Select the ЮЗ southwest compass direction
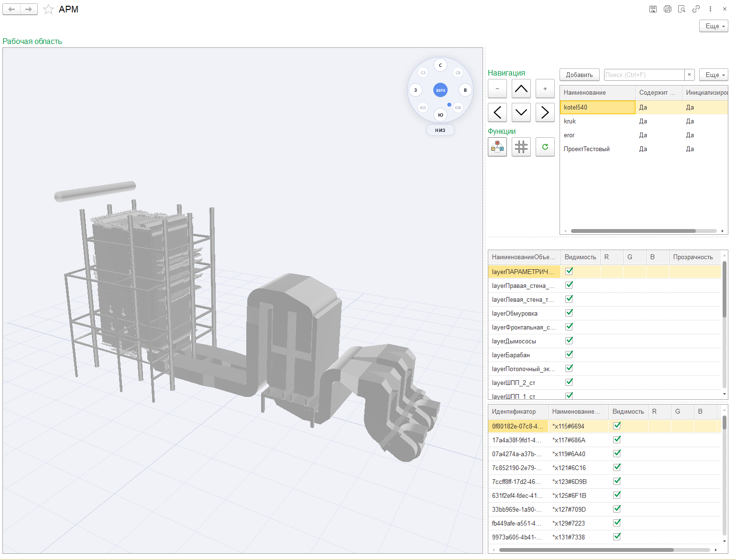Viewport: 736px width, 560px height. tap(423, 108)
